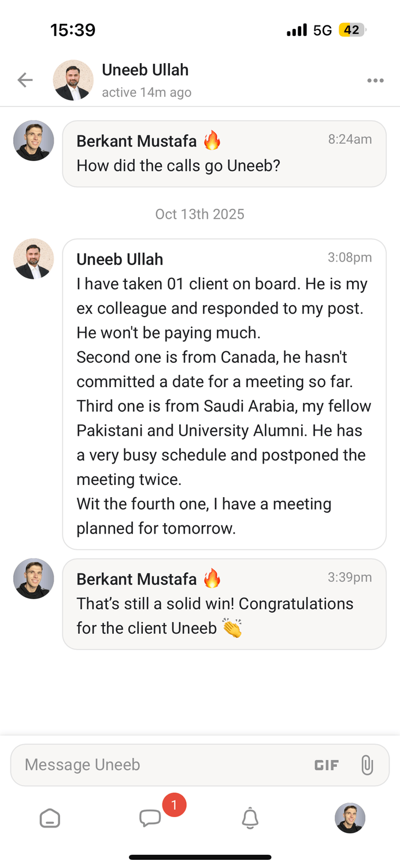Tap the GIF button in message box
The width and height of the screenshot is (400, 868).
[326, 765]
